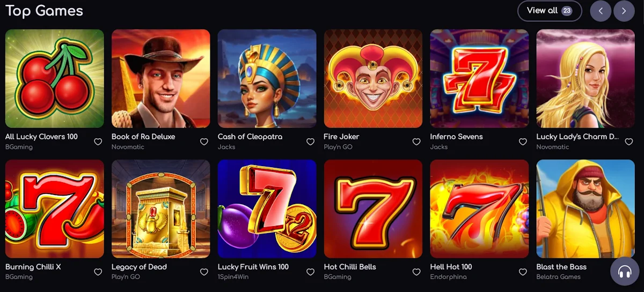This screenshot has height=292, width=644.
Task: Add Cash of Cleopatra to favorites
Action: click(310, 142)
